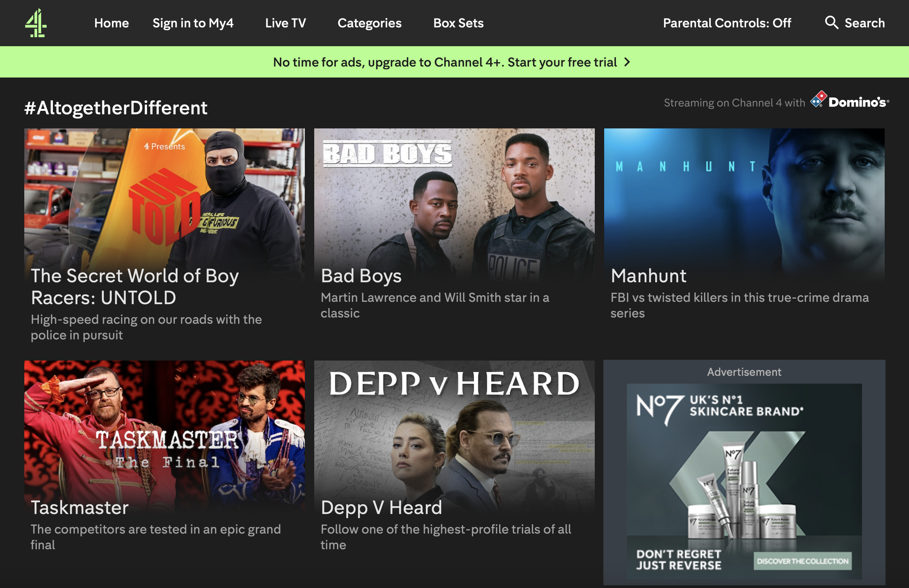Expand the Live TV dropdown menu
The image size is (909, 588).
pos(285,23)
